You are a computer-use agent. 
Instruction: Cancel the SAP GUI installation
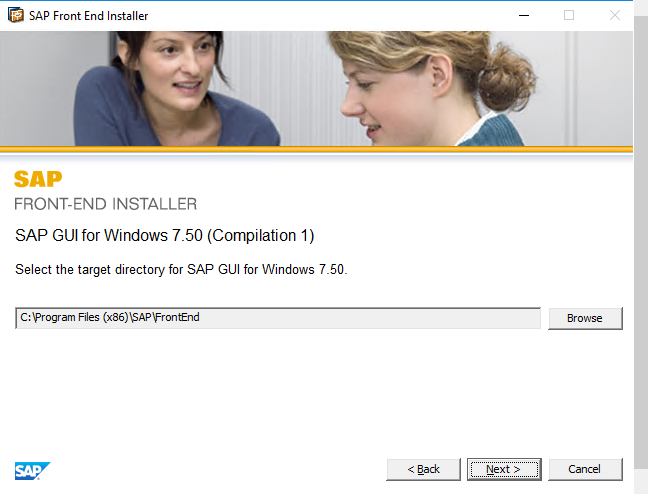click(585, 469)
